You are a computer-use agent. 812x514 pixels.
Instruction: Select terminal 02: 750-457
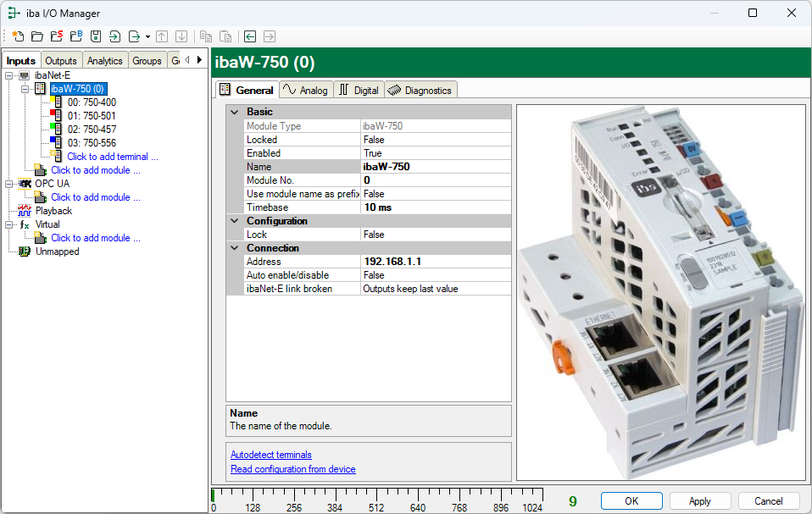point(92,130)
